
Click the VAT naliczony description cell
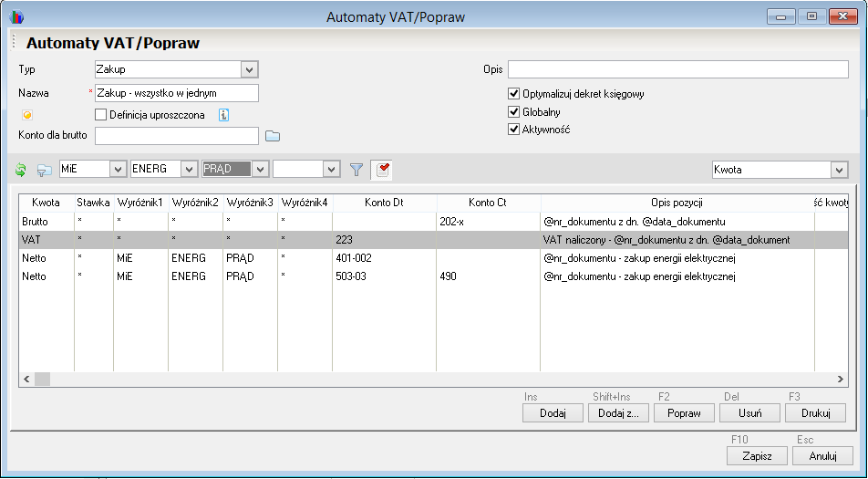(677, 240)
